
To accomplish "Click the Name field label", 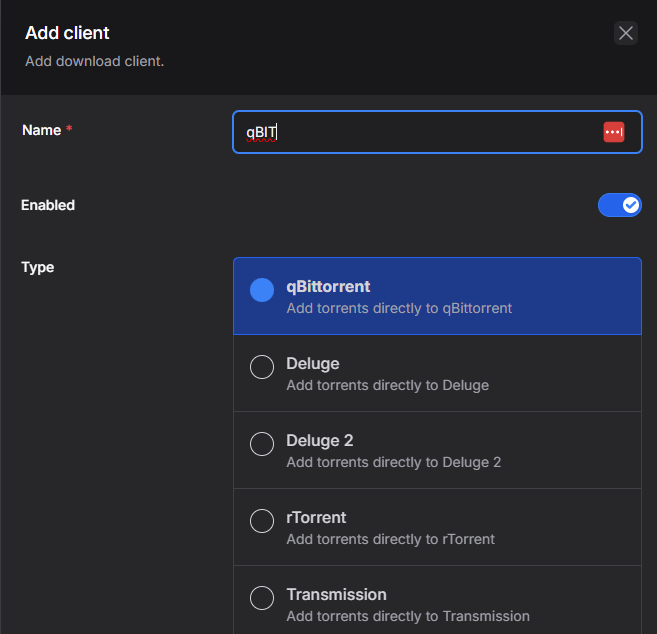I will tap(41, 130).
